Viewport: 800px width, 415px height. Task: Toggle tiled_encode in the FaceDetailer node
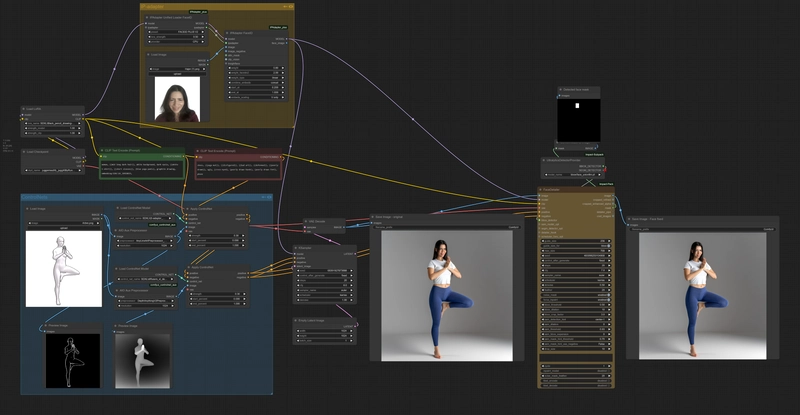point(576,381)
